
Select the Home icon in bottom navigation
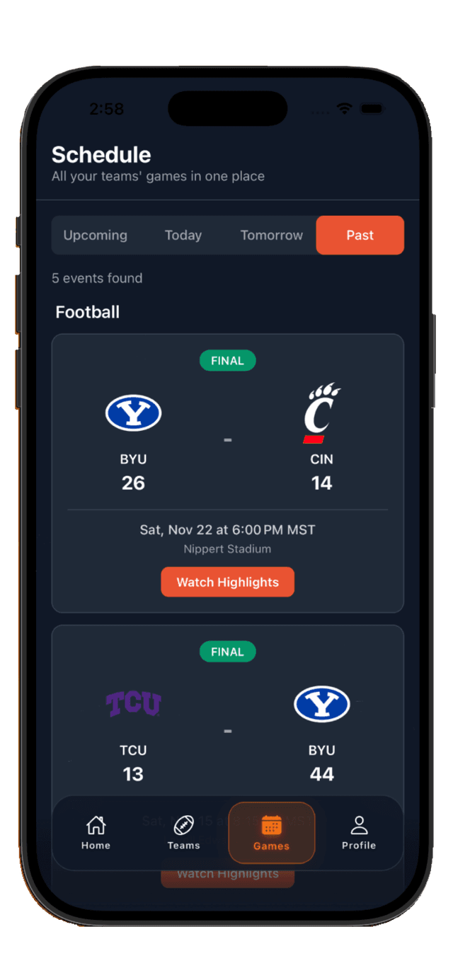point(96,824)
